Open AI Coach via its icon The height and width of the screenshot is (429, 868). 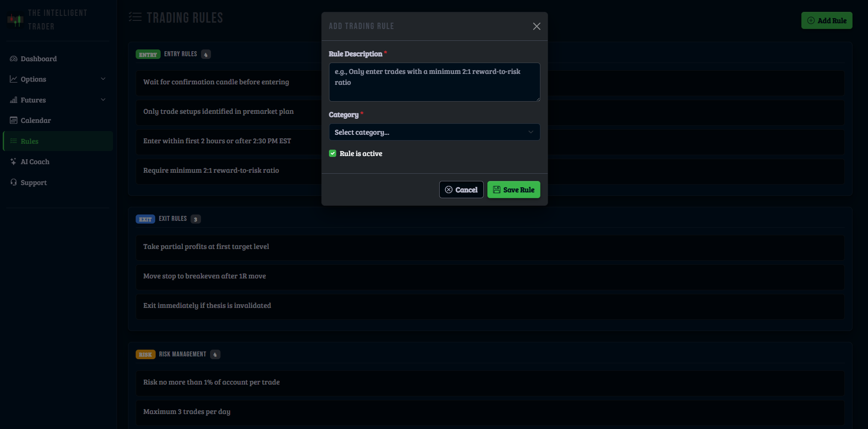click(x=14, y=161)
